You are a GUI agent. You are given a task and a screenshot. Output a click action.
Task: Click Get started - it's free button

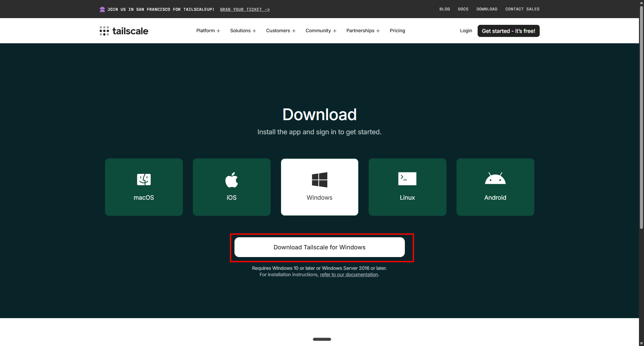(x=508, y=31)
